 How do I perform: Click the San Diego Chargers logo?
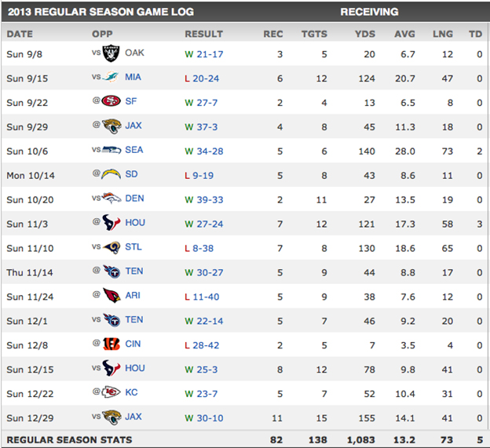click(x=111, y=174)
